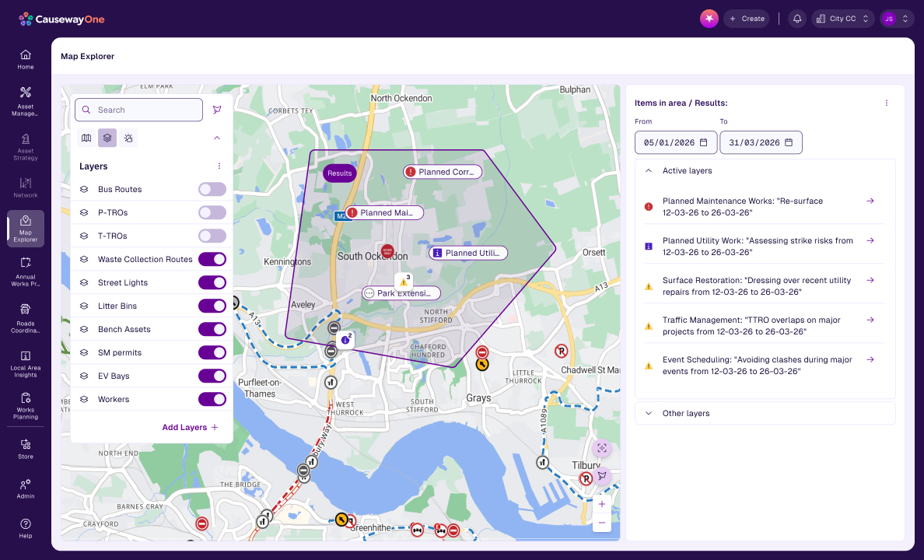Disable the EV Bays layer toggle

click(212, 376)
